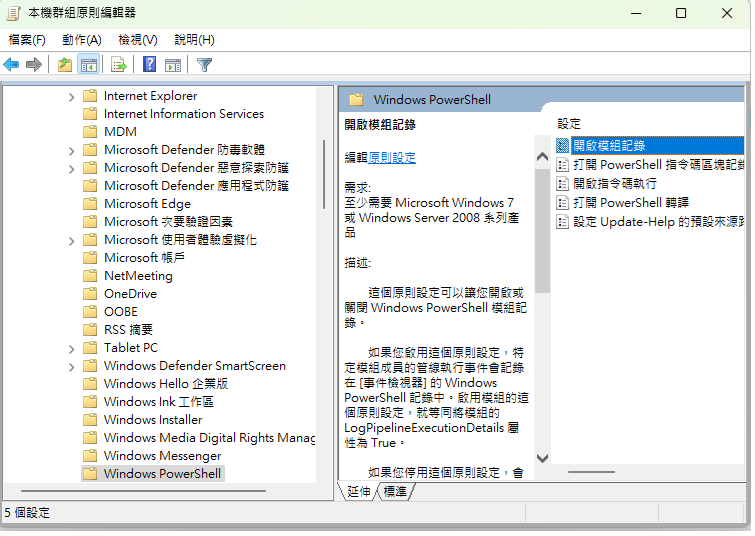Viewport: 755px width, 536px height.
Task: Open the 檔案(F) menu
Action: 27,40
